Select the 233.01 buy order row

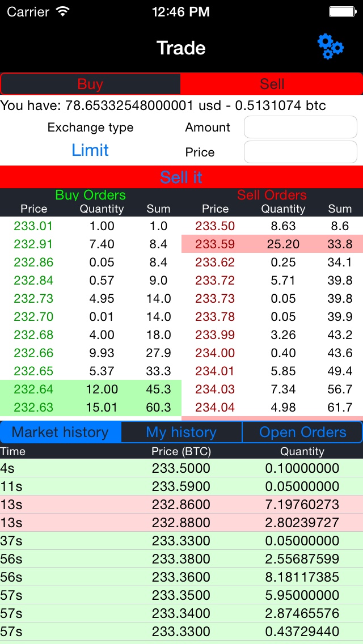coord(91,226)
